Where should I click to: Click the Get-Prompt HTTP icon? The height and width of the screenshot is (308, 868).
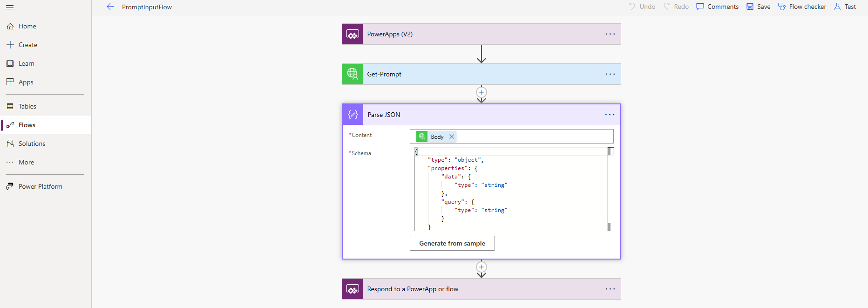click(353, 74)
